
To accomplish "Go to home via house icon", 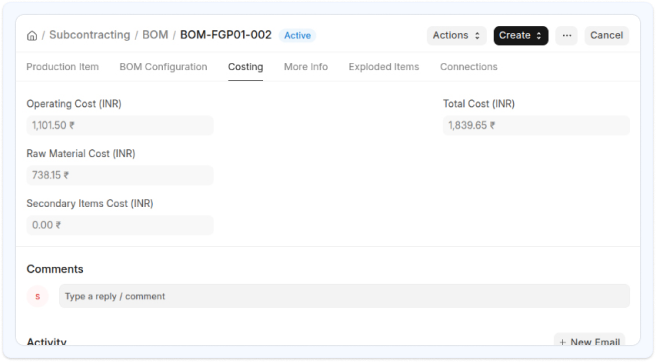I will [32, 36].
